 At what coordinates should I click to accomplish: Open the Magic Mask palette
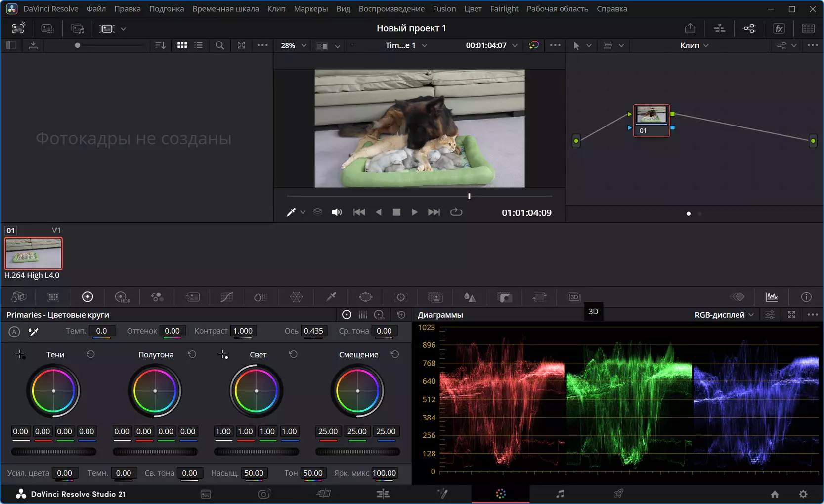pyautogui.click(x=435, y=297)
